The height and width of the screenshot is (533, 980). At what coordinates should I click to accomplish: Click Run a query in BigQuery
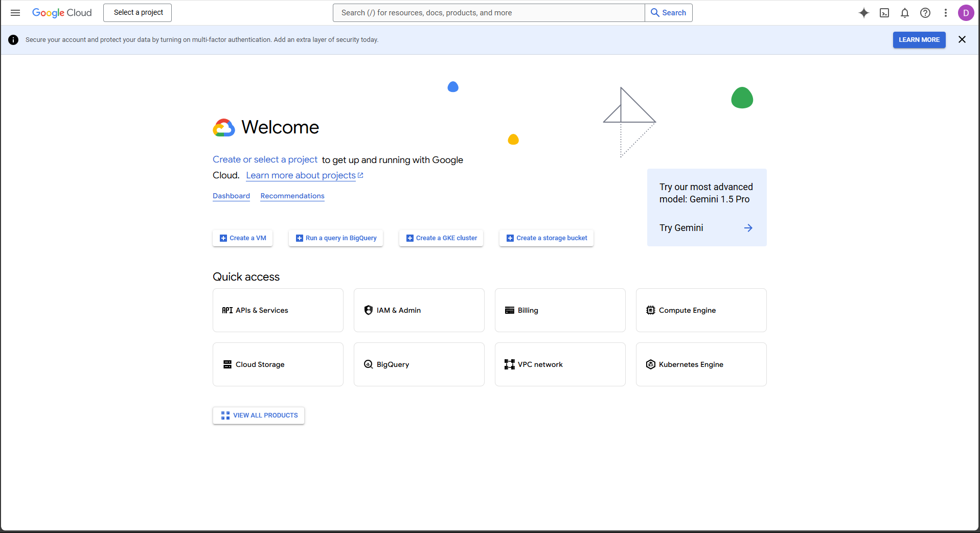(x=336, y=238)
